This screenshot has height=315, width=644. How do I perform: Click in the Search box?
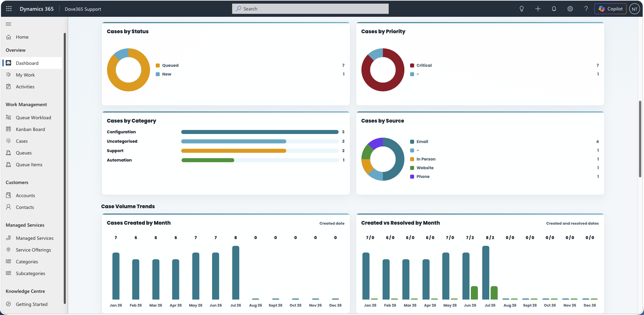pyautogui.click(x=310, y=9)
